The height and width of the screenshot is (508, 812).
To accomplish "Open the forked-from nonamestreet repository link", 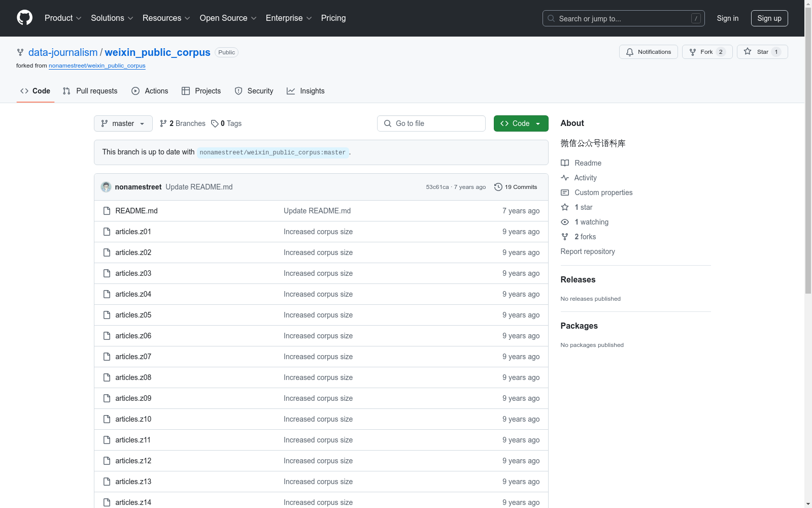I will [x=97, y=66].
